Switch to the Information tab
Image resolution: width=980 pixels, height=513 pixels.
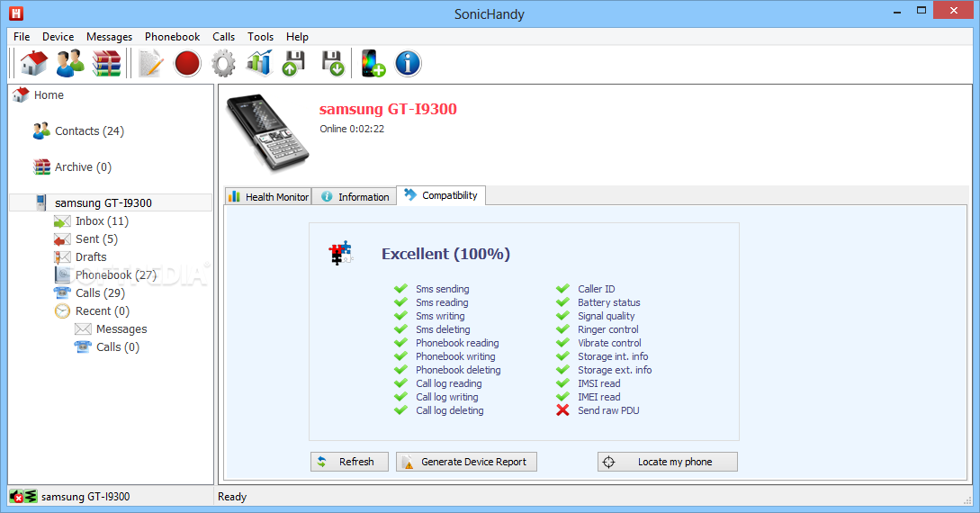tap(355, 197)
